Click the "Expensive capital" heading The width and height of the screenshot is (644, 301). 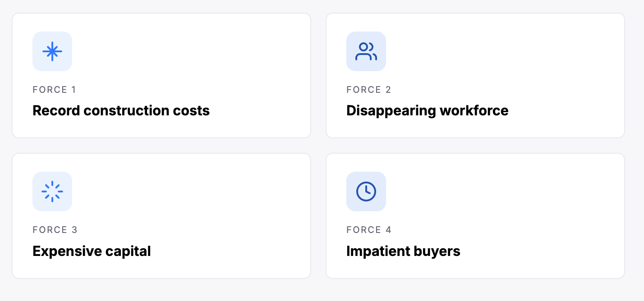point(92,251)
